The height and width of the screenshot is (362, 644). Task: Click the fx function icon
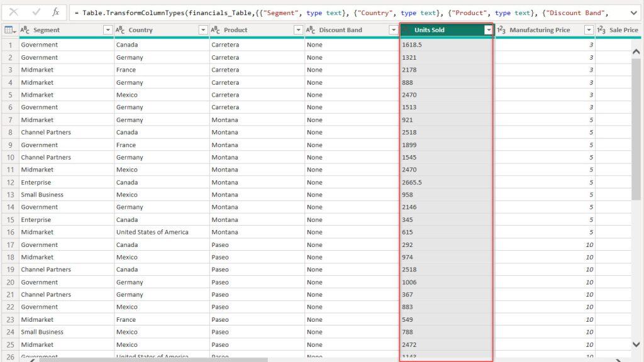click(56, 12)
